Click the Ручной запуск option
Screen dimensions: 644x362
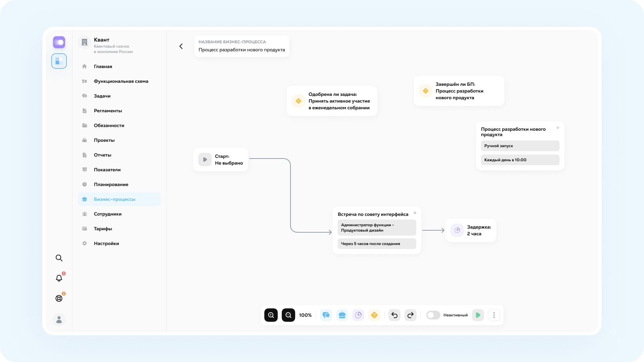(x=520, y=146)
